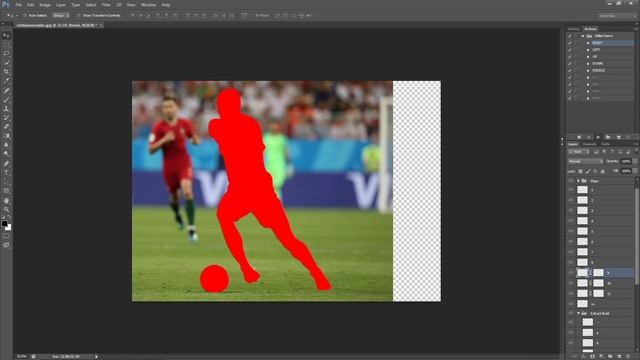Image resolution: width=640 pixels, height=360 pixels.
Task: Create a new action icon
Action: click(618, 137)
